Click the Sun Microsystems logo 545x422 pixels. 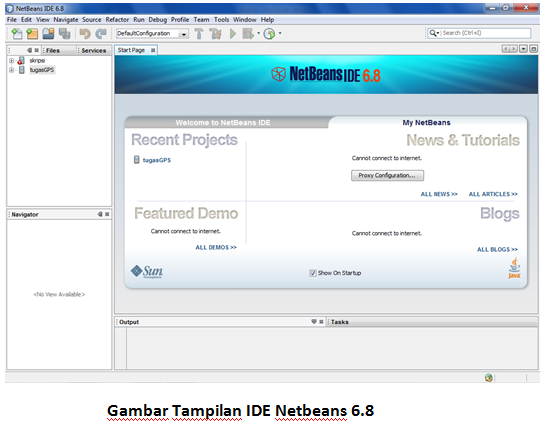pos(147,271)
